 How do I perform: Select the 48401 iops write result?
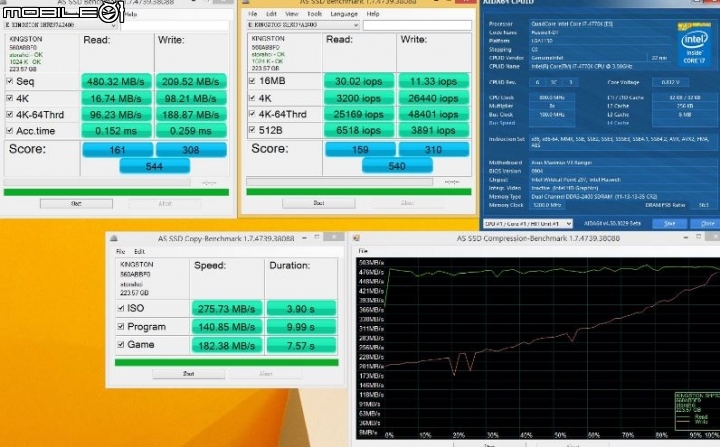click(x=433, y=114)
